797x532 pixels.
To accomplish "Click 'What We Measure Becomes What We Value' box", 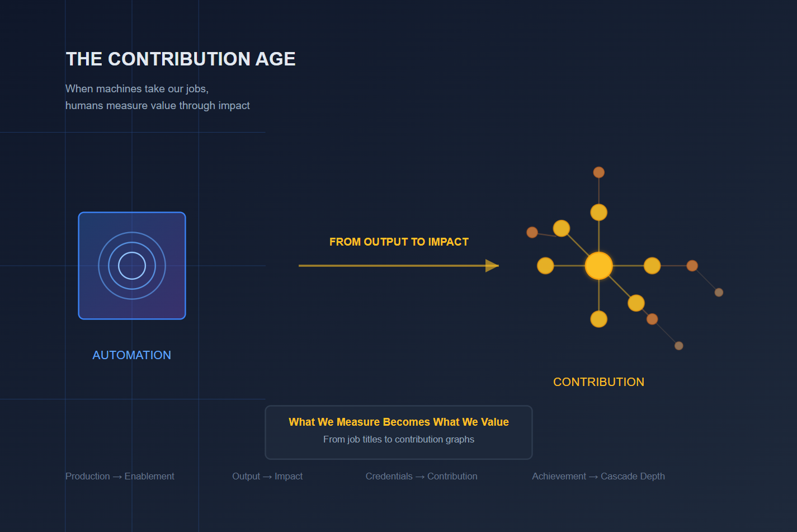I will click(399, 432).
